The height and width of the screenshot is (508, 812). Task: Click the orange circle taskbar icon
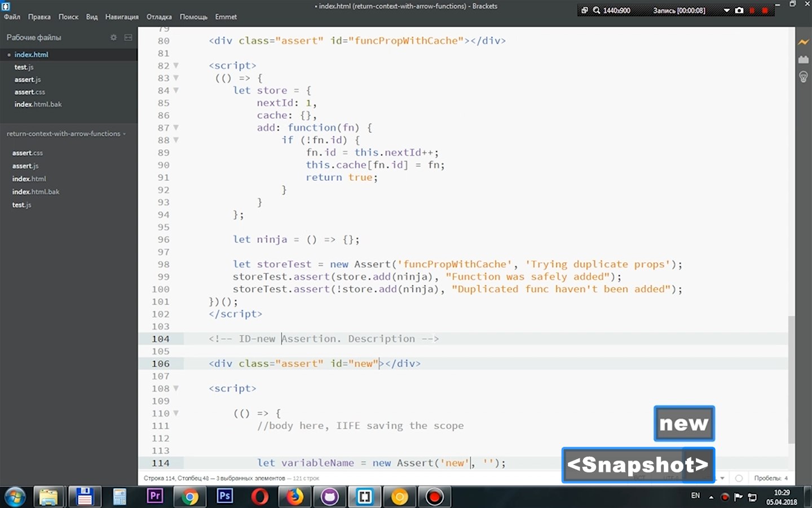pos(400,497)
